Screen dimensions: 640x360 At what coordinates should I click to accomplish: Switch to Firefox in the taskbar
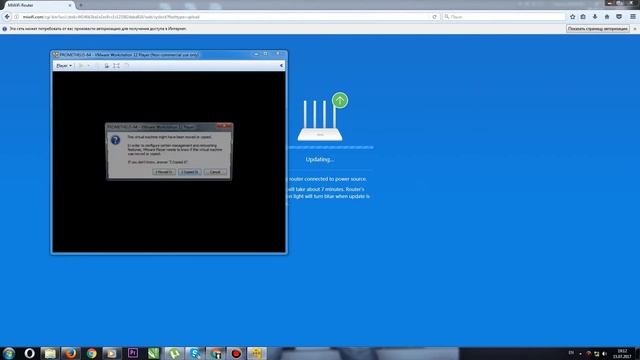click(71, 353)
